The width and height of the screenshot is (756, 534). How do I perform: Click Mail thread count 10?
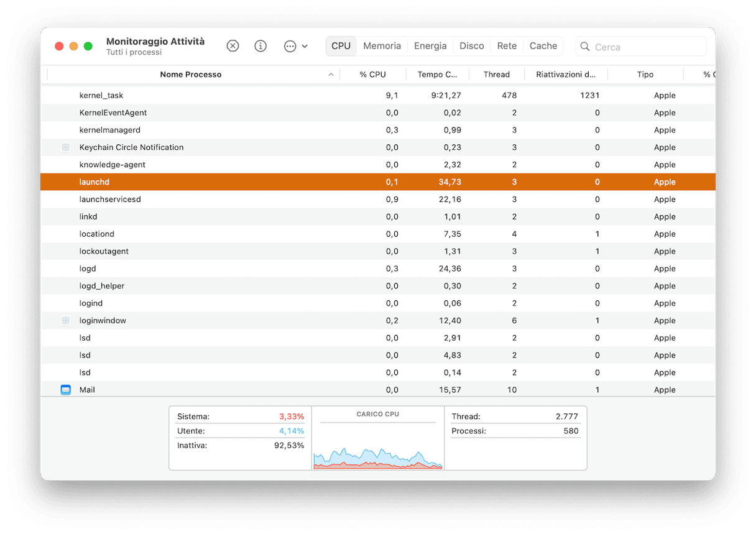[x=512, y=390]
